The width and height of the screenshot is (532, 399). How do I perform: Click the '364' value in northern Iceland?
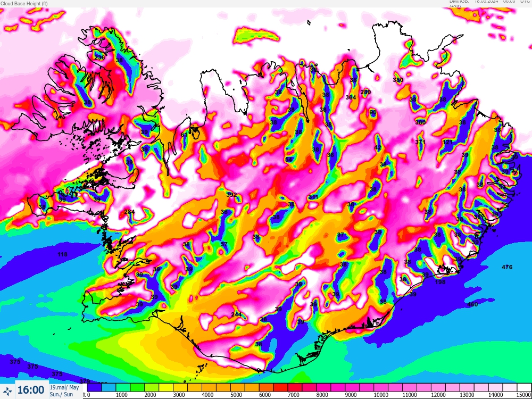(351, 97)
